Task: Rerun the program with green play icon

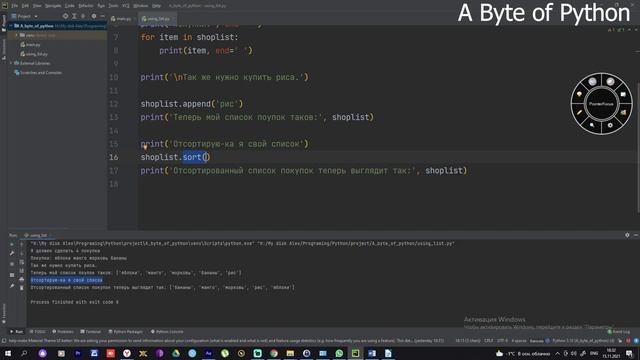Action: tap(12, 244)
